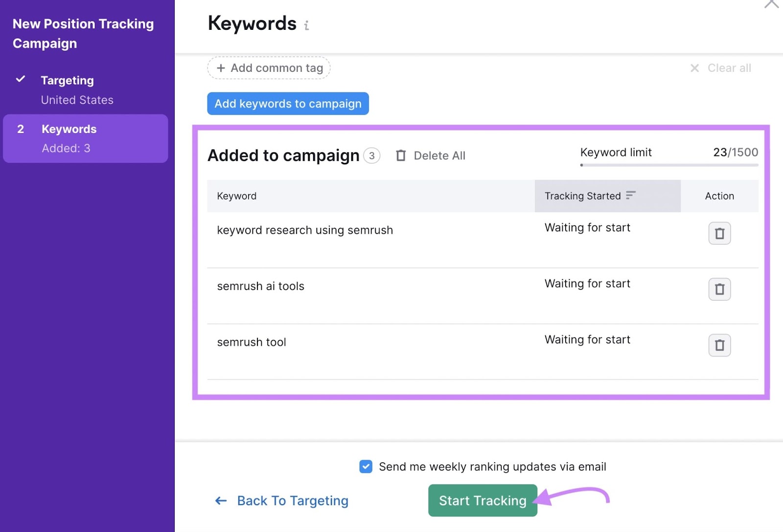The image size is (783, 532).
Task: Click the Delete All trash icon
Action: 401,155
